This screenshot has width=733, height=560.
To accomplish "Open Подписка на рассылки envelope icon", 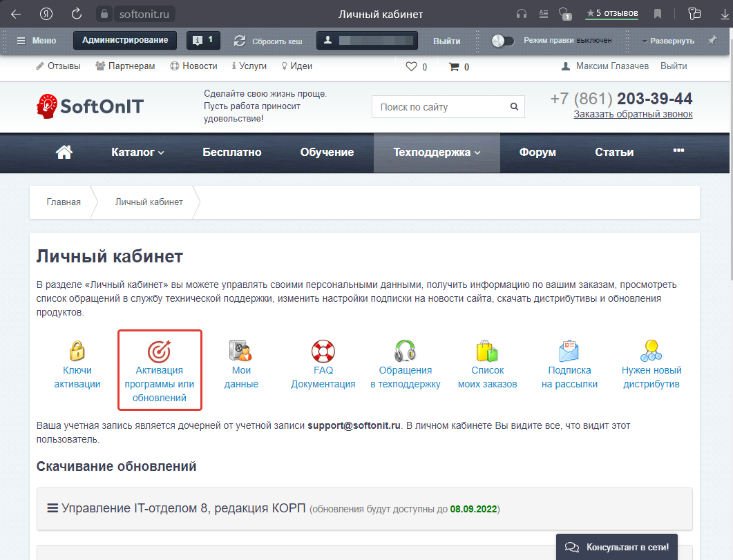I will pyautogui.click(x=569, y=351).
